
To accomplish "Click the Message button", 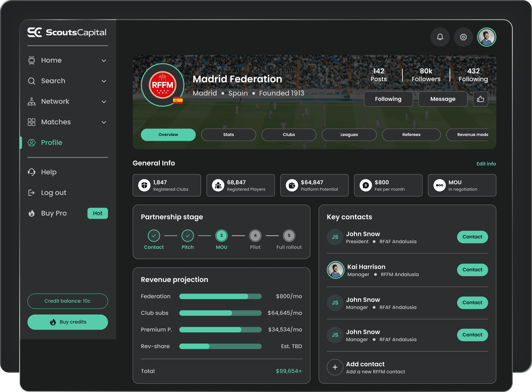I will tap(443, 99).
